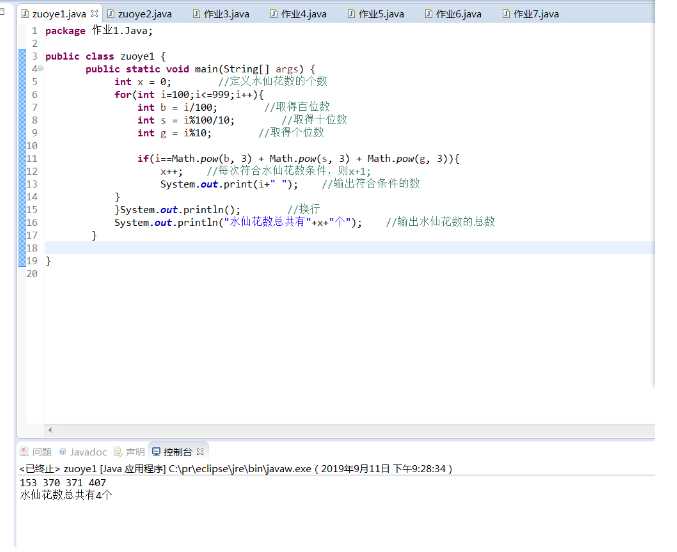Click the println "水仙花数总共有" statement
677x552 pixels.
(238, 222)
